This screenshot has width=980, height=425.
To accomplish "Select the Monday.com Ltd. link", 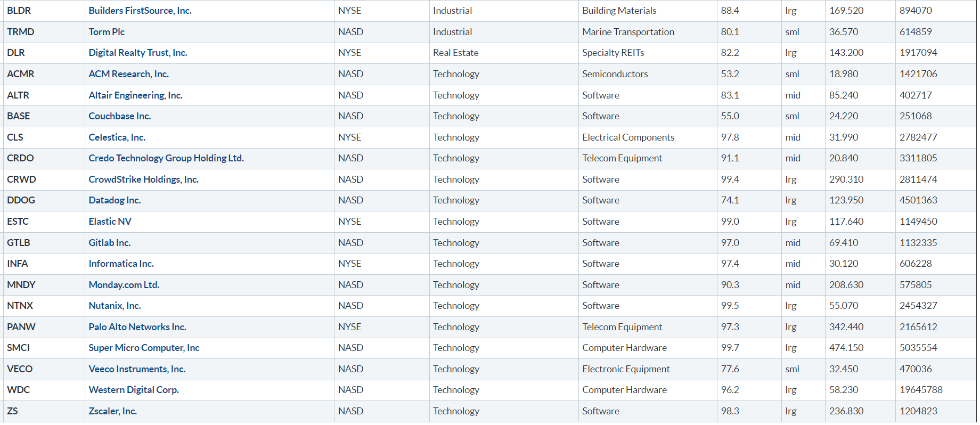I will [x=124, y=285].
